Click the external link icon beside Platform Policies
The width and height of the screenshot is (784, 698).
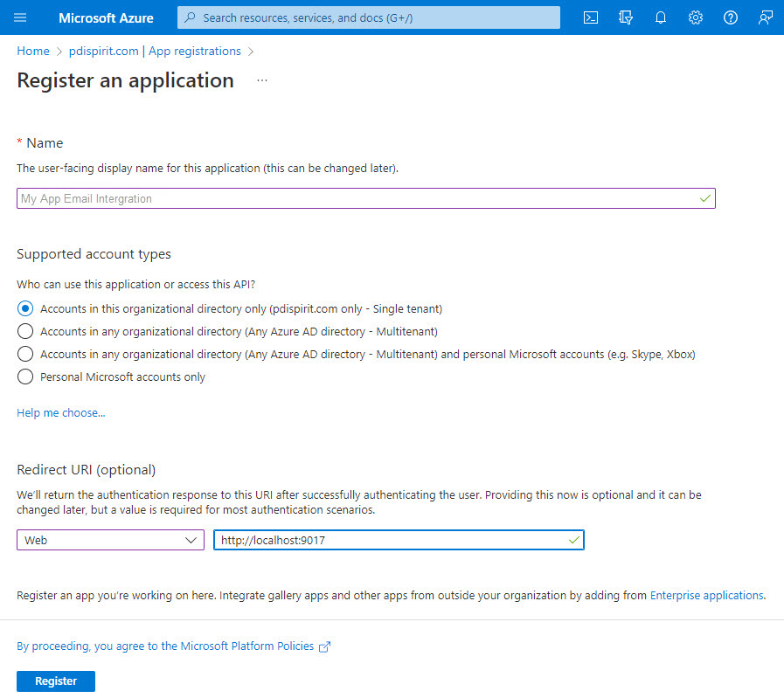pos(325,646)
